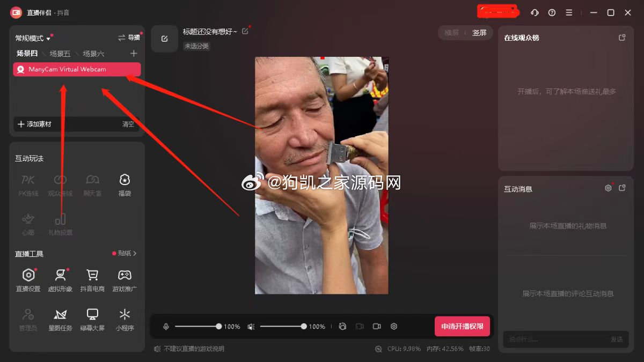Screen dimensions: 644x362
Task: Open 直播设置 live settings
Action: [x=28, y=280]
